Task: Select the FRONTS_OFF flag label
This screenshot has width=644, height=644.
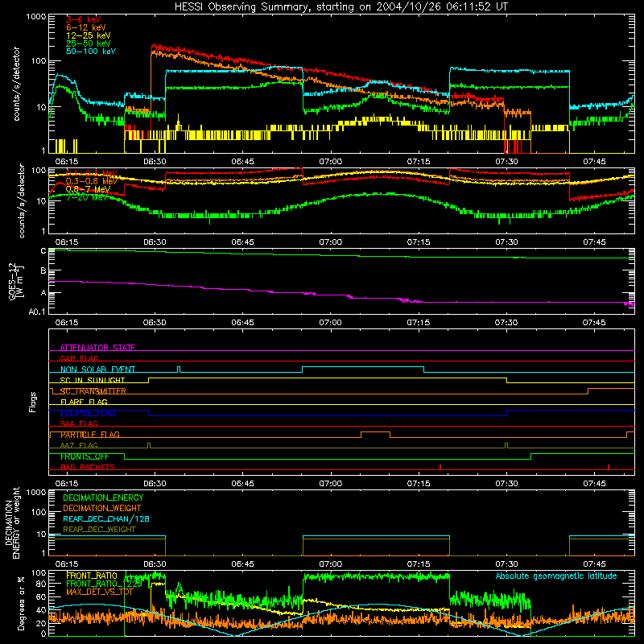Action: (85, 456)
